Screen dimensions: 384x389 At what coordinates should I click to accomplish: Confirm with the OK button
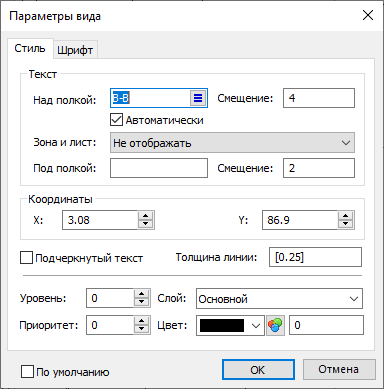258,369
